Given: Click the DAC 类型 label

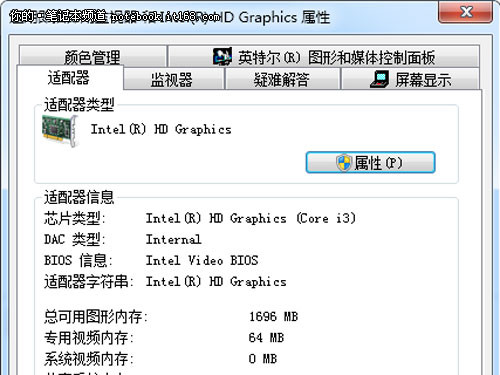Looking at the screenshot, I should (75, 239).
